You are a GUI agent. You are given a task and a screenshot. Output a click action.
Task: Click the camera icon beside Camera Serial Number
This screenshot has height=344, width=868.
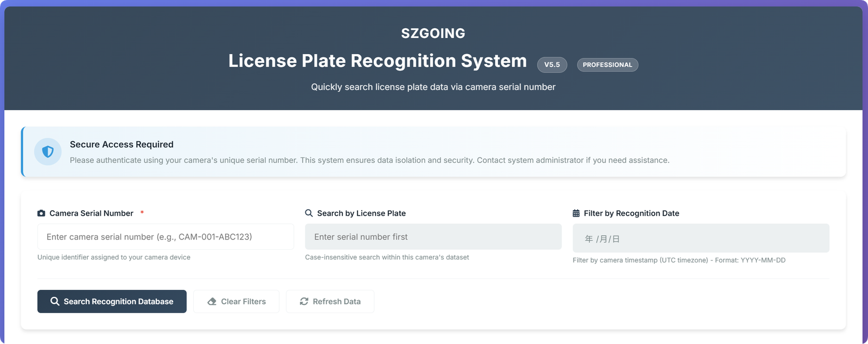pos(41,213)
